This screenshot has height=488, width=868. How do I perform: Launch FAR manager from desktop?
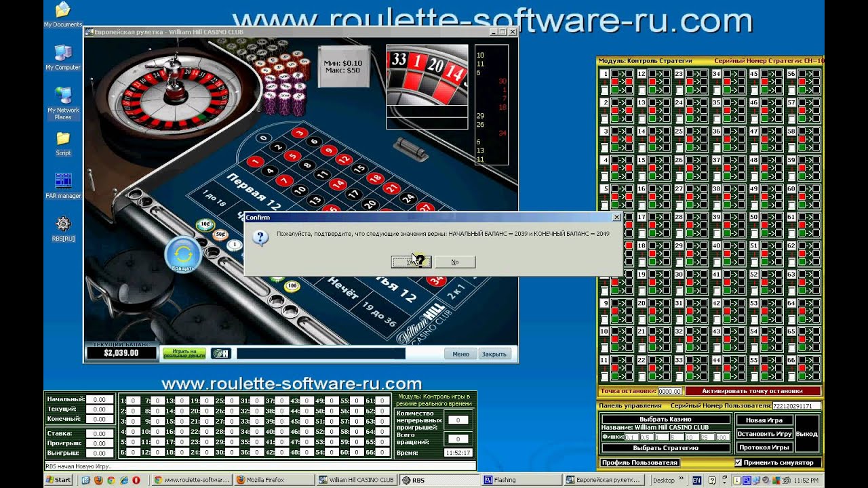pyautogui.click(x=63, y=186)
